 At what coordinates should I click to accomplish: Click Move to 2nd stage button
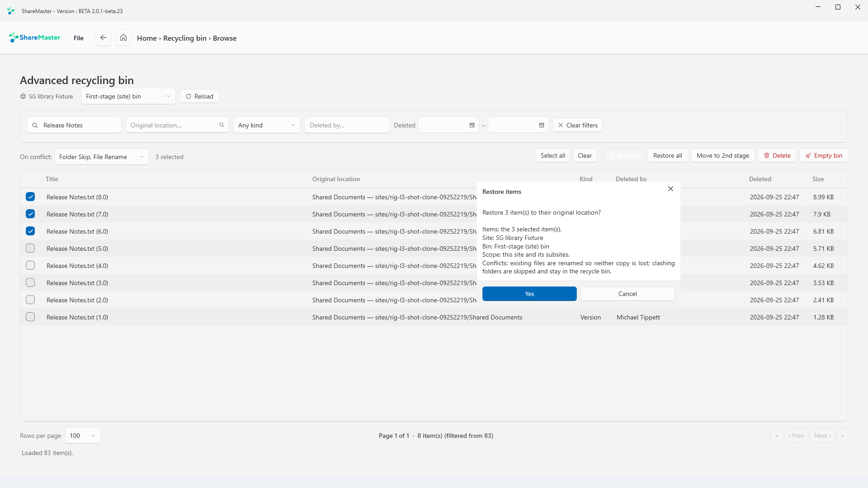click(723, 155)
